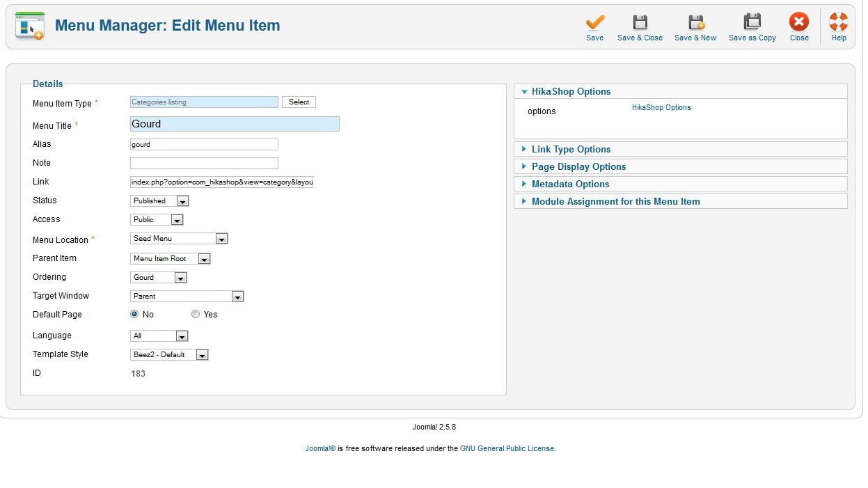
Task: Click the Save as Copy toolbar icon
Action: 752,22
